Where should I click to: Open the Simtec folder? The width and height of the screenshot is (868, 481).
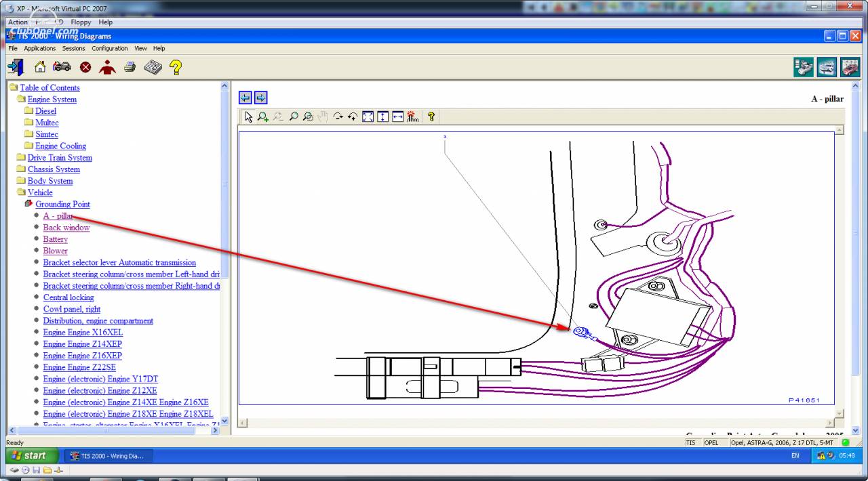point(47,134)
